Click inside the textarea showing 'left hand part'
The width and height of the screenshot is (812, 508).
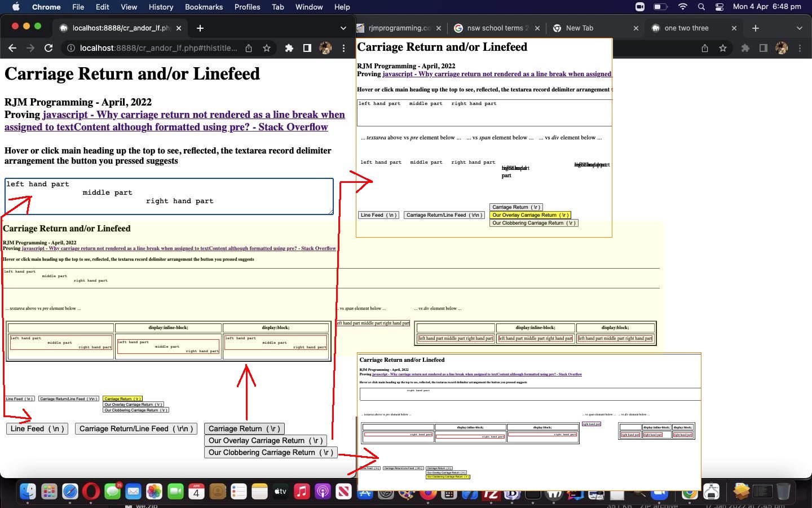169,196
